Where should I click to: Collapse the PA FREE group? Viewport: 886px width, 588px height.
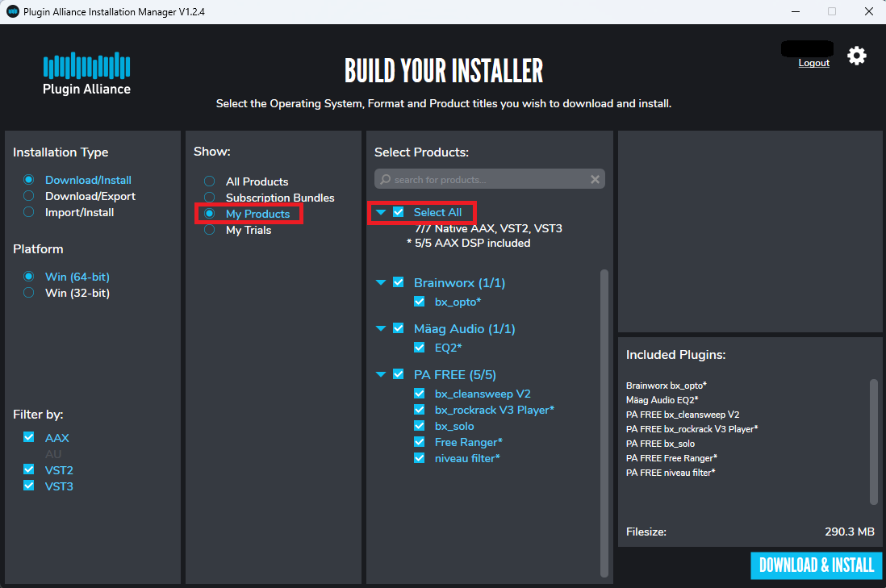click(x=381, y=374)
